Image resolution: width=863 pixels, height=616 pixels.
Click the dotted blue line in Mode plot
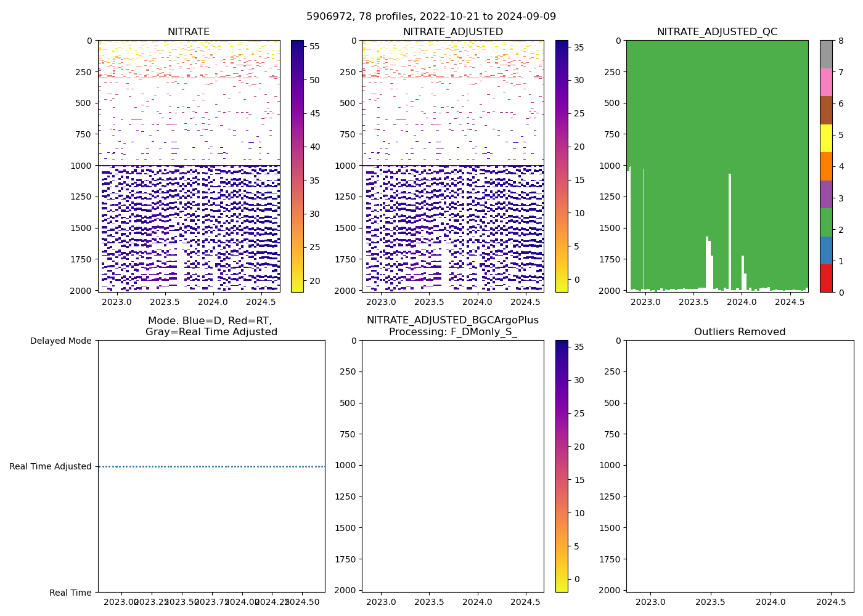(x=211, y=467)
